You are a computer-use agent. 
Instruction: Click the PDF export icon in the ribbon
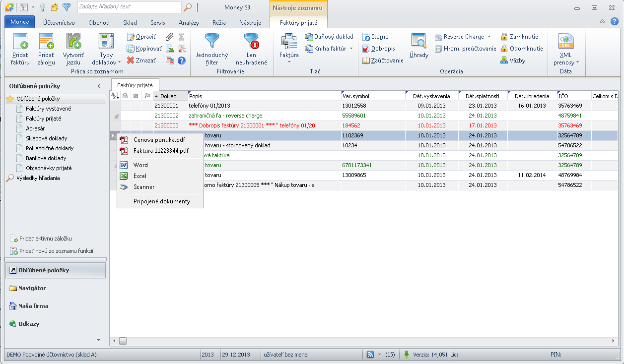point(182,49)
